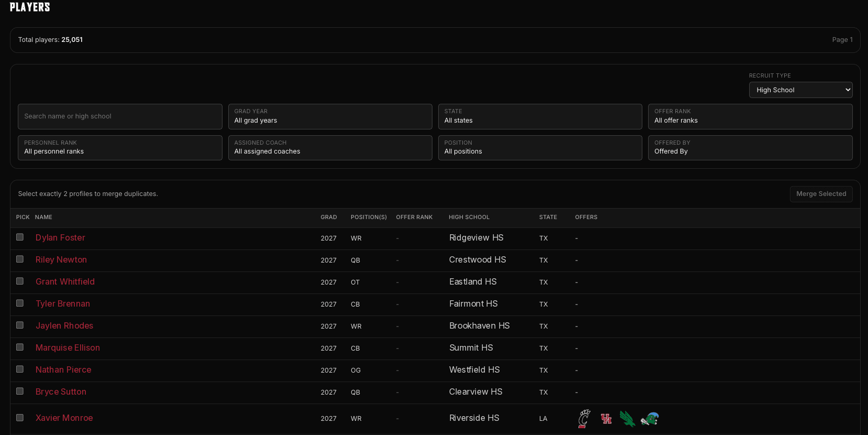868x435 pixels.
Task: Open the Offered By filter
Action: 750,148
